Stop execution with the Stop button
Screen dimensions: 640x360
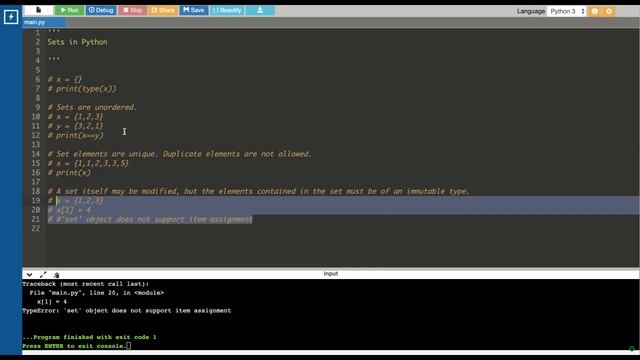(x=133, y=10)
